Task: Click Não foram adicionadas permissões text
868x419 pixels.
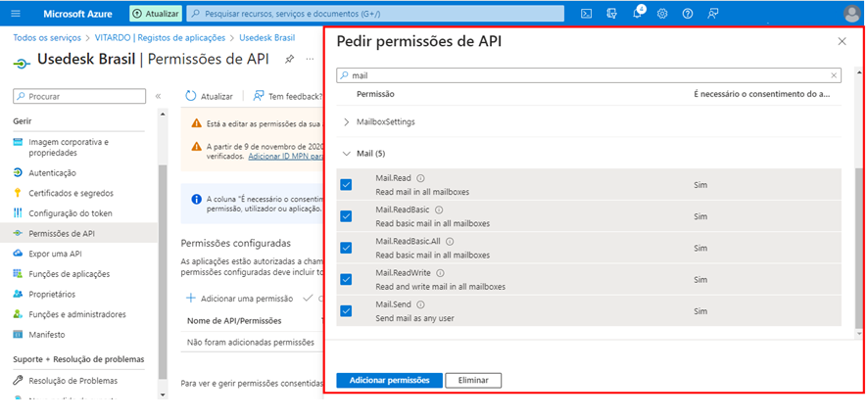Action: point(251,342)
